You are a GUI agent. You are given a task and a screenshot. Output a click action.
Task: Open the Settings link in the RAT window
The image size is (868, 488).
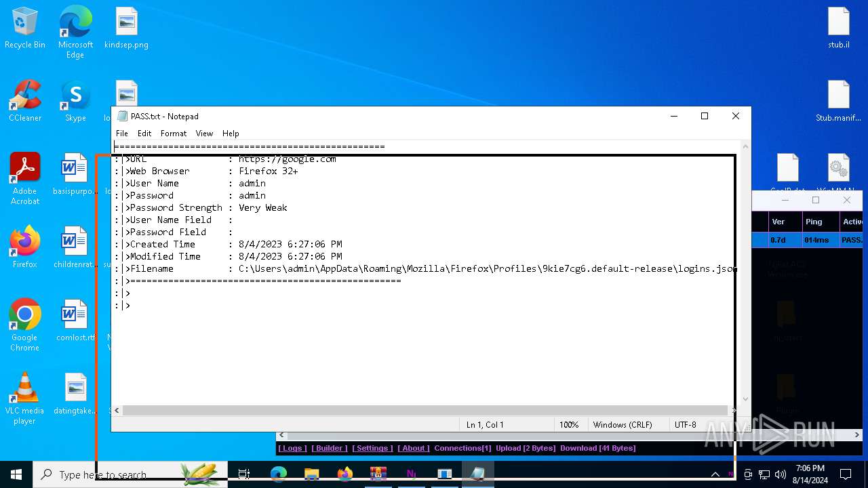[x=372, y=448]
